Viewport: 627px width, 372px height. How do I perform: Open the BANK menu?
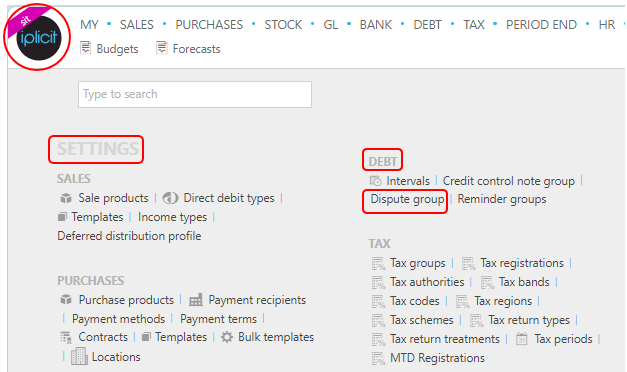(375, 25)
